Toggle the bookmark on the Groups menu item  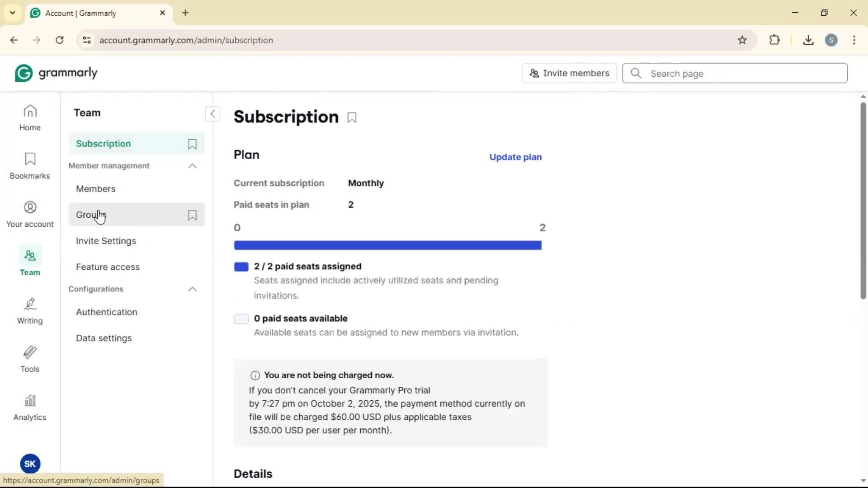pos(192,215)
